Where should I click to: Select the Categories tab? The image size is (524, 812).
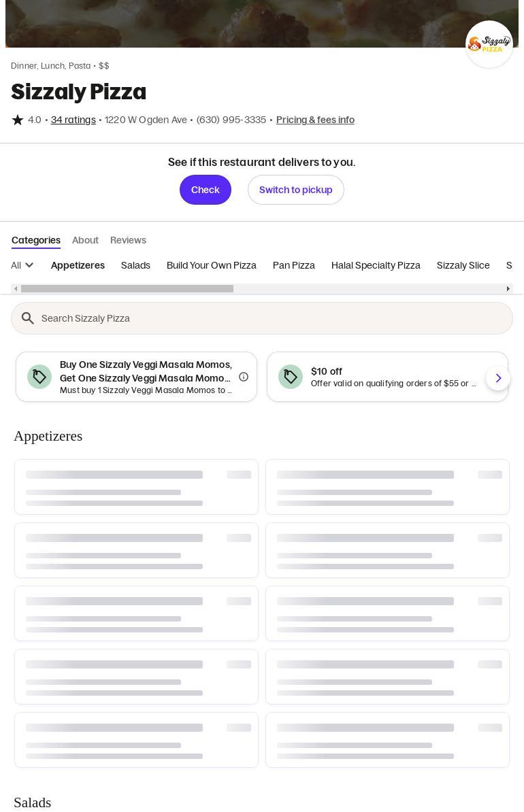click(36, 240)
